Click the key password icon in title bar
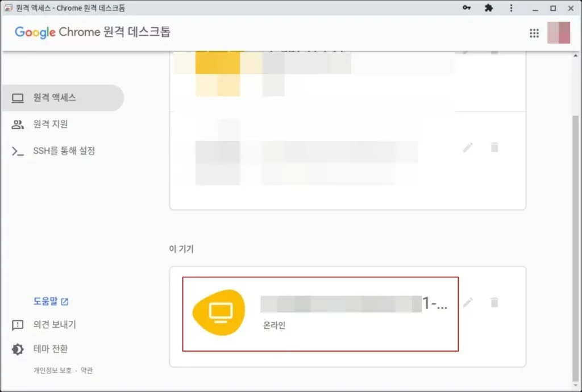Screen dimensions: 582x392 467,8
